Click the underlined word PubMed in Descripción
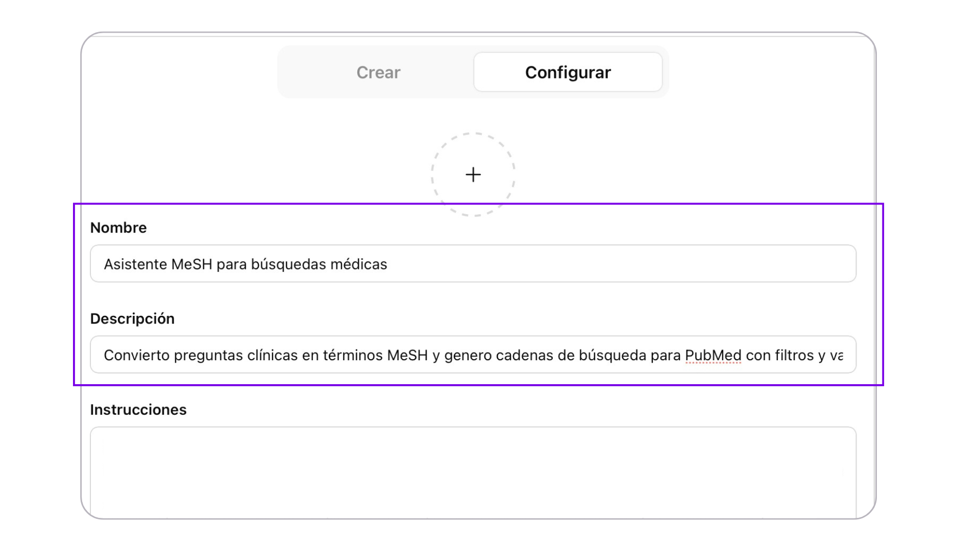Screen dimensions: 980x551 713,355
